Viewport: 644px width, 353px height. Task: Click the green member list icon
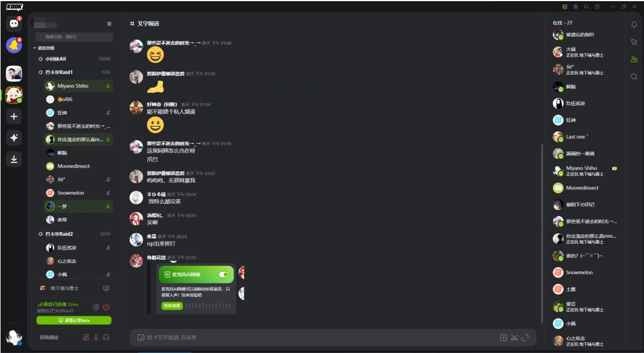point(634,59)
